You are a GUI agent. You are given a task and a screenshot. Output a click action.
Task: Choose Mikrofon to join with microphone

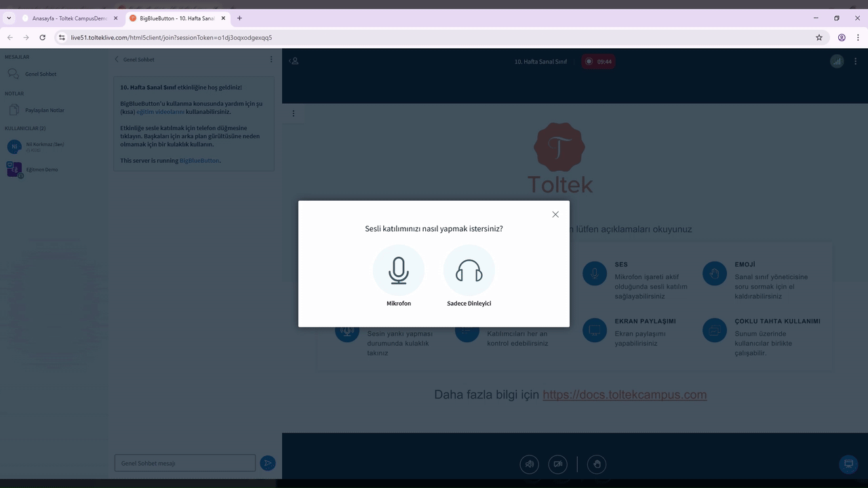399,270
